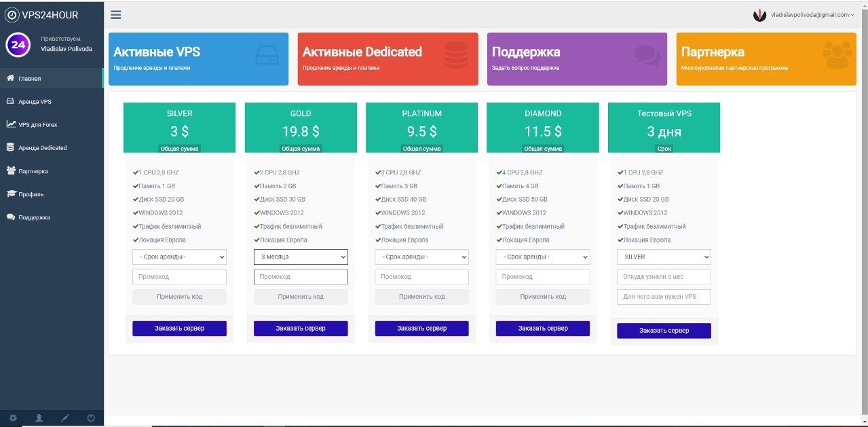Click Заказать сервер under DIAMOND plan
The width and height of the screenshot is (868, 427).
pyautogui.click(x=543, y=329)
